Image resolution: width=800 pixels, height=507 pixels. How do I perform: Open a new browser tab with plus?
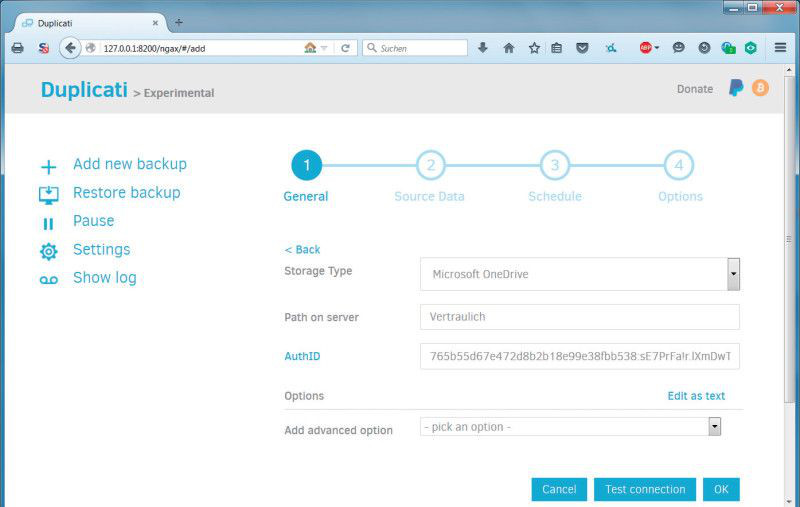[179, 22]
